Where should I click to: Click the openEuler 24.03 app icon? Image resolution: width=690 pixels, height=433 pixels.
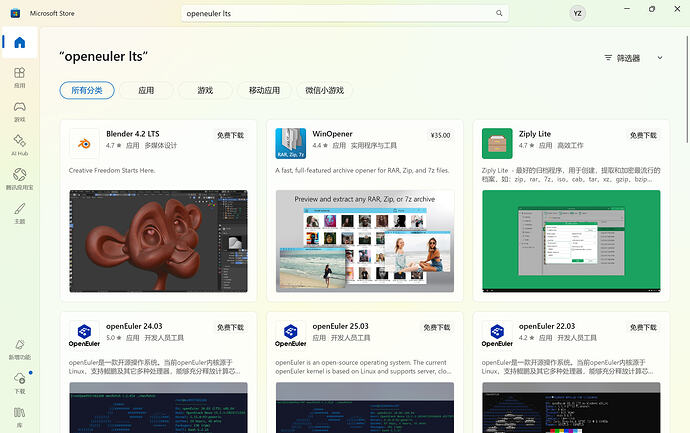click(x=84, y=335)
